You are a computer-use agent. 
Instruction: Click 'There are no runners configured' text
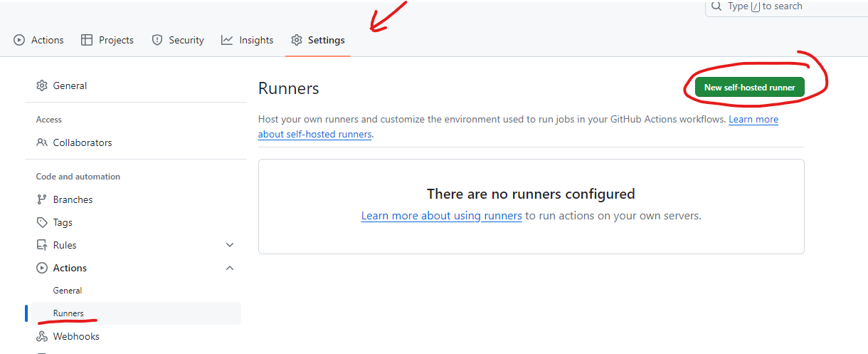pyautogui.click(x=531, y=194)
